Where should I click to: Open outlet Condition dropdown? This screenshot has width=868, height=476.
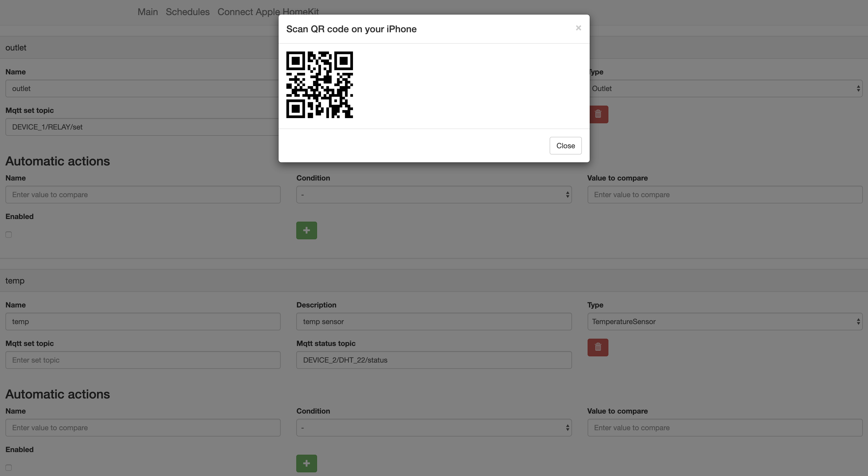tap(434, 195)
